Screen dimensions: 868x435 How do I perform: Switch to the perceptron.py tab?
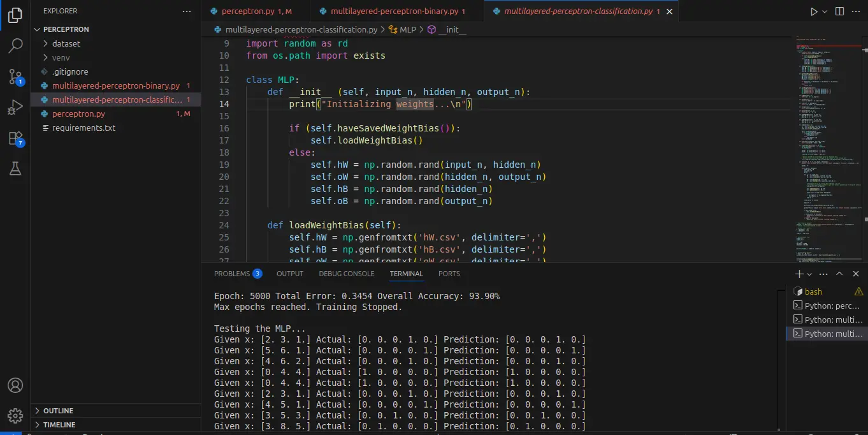249,11
